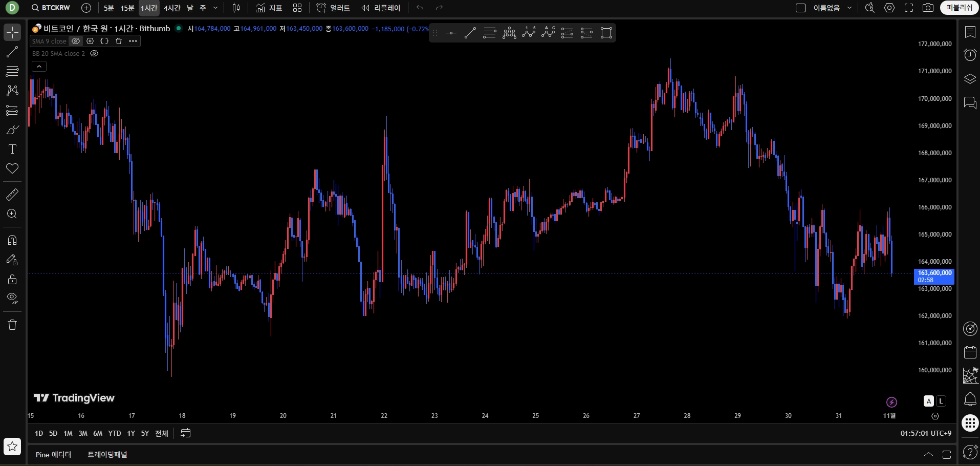Viewport: 980px width, 466px height.
Task: Enter fullscreen mode
Action: click(909, 8)
